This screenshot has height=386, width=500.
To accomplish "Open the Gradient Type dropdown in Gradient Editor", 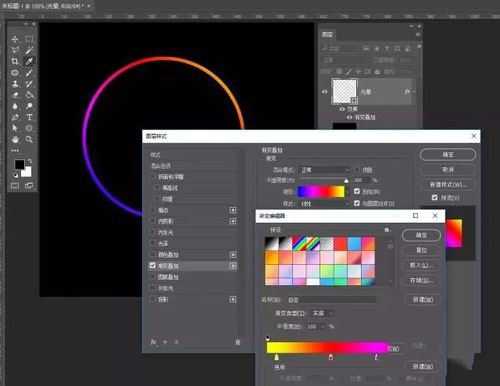I will pyautogui.click(x=323, y=313).
